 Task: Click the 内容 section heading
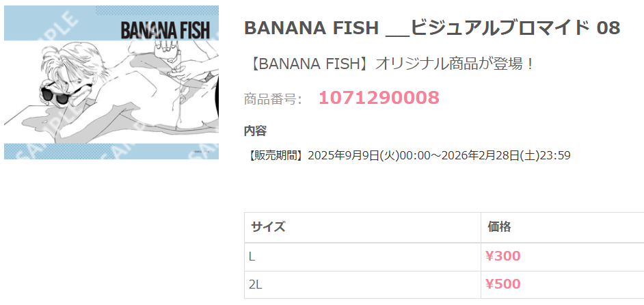pyautogui.click(x=255, y=131)
